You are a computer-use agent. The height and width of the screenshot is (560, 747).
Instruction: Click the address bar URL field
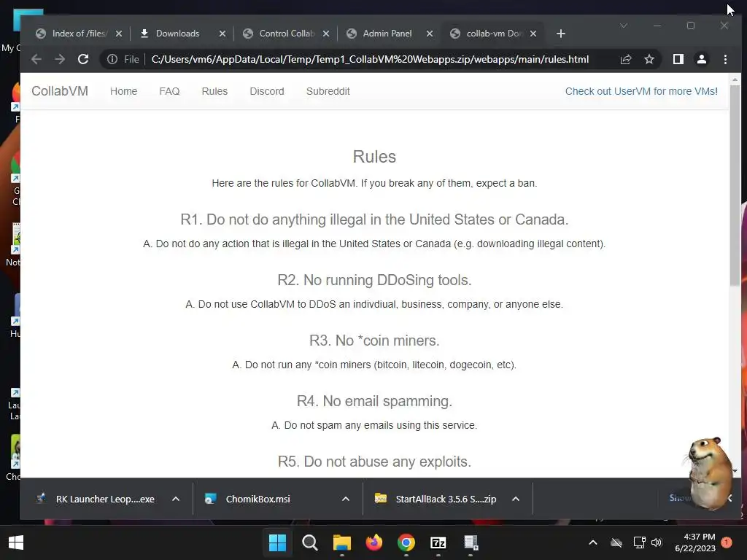pos(370,59)
